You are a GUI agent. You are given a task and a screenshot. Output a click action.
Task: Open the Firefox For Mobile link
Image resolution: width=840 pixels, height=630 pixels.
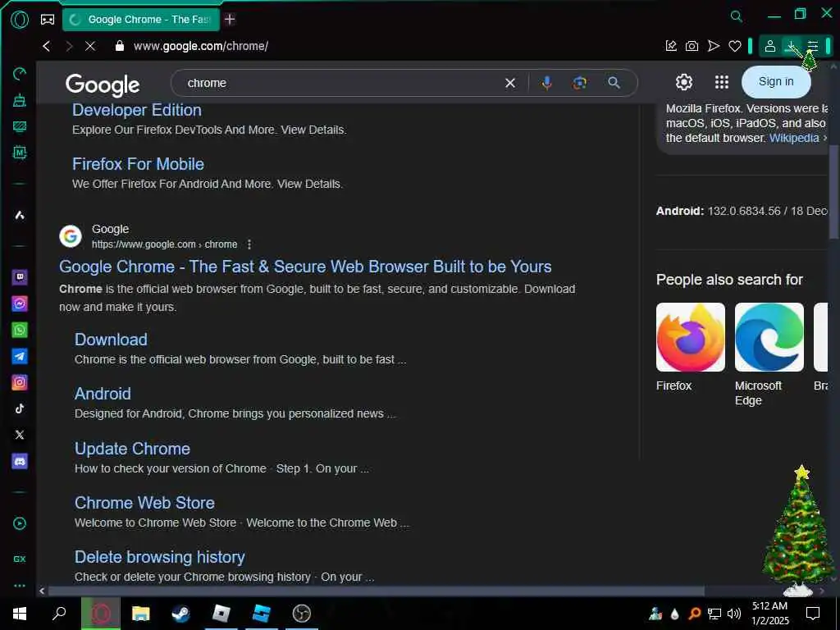coord(138,164)
